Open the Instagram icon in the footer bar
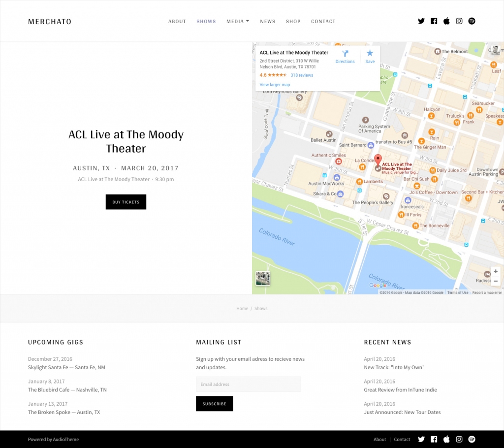The height and width of the screenshot is (448, 504). click(x=459, y=439)
